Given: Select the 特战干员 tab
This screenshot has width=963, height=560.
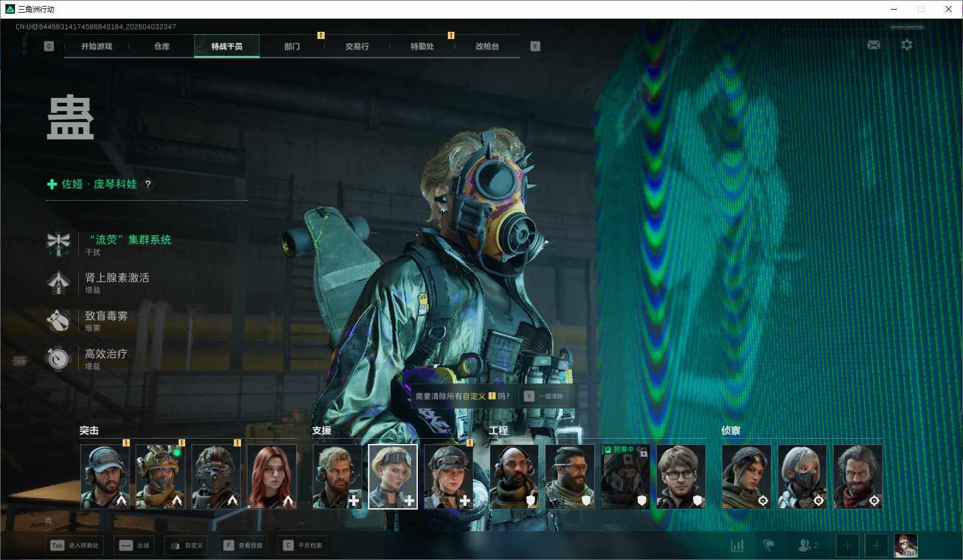Looking at the screenshot, I should pyautogui.click(x=227, y=46).
